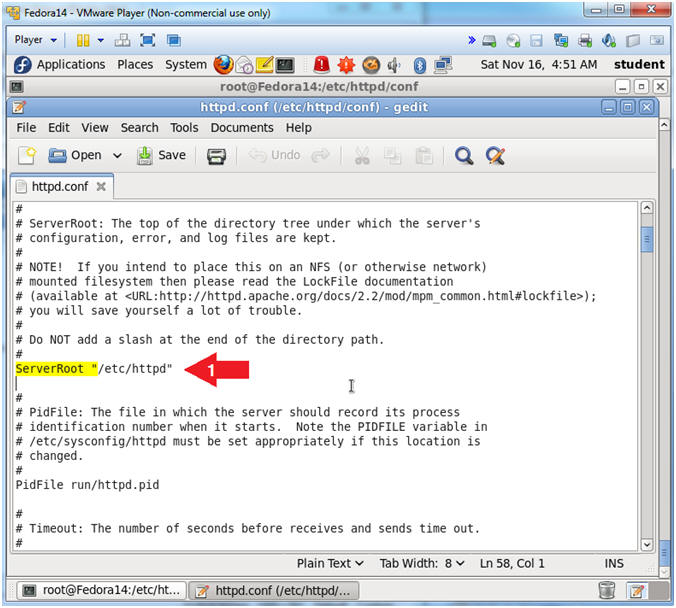Open the Plain Text language dropdown
676x608 pixels.
click(x=330, y=564)
